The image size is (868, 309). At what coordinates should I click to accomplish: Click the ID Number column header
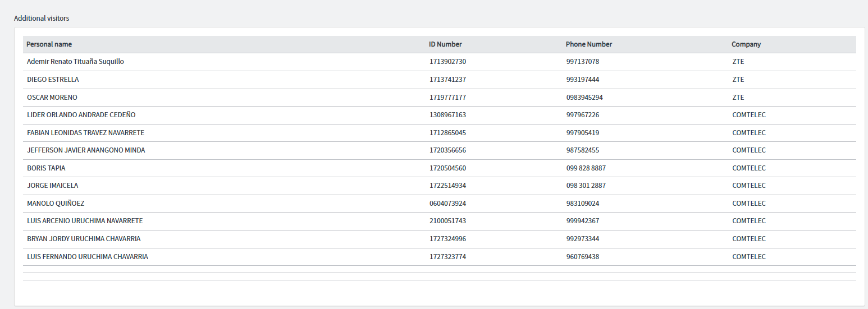click(x=445, y=44)
